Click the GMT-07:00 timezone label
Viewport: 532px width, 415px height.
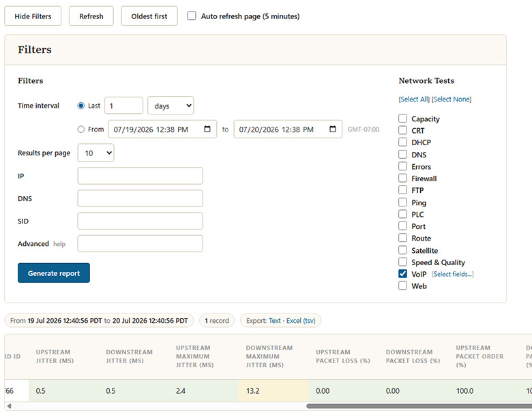[364, 129]
